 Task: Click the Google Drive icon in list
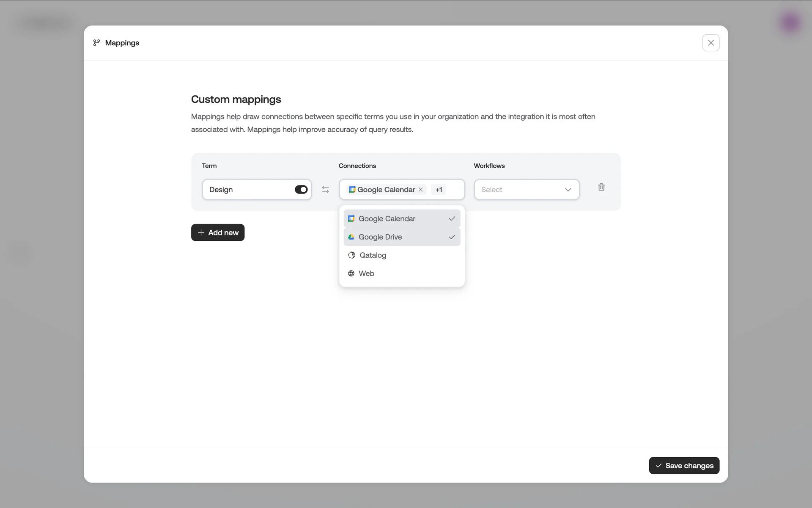click(x=351, y=237)
